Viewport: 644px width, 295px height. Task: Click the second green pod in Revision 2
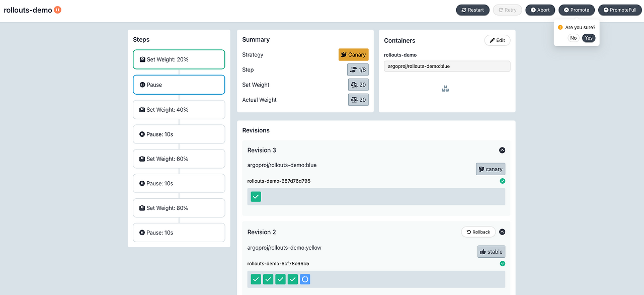pos(268,279)
